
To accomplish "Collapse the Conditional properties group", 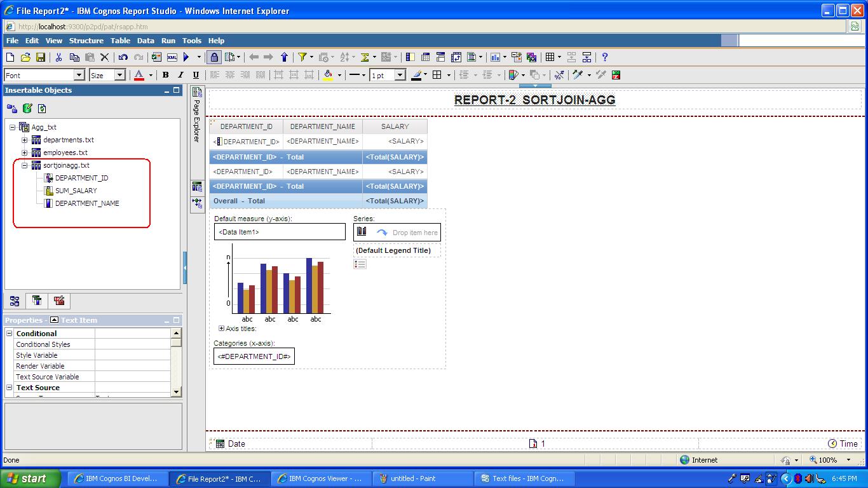I will [10, 334].
